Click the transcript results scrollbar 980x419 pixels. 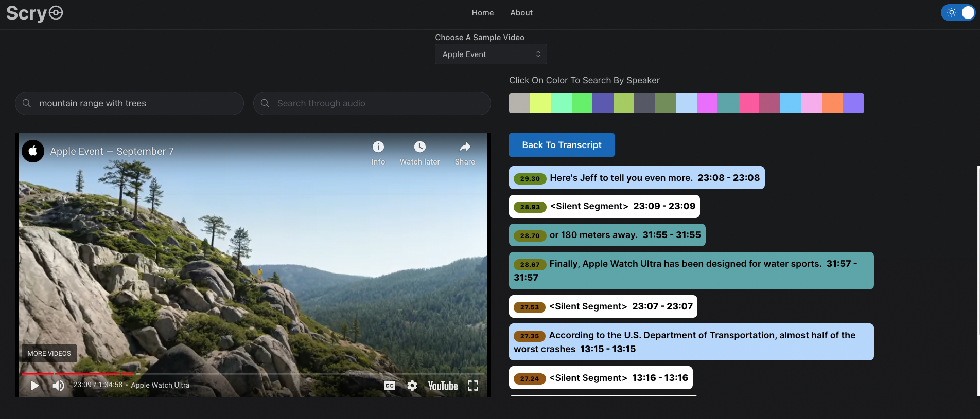[x=978, y=281]
